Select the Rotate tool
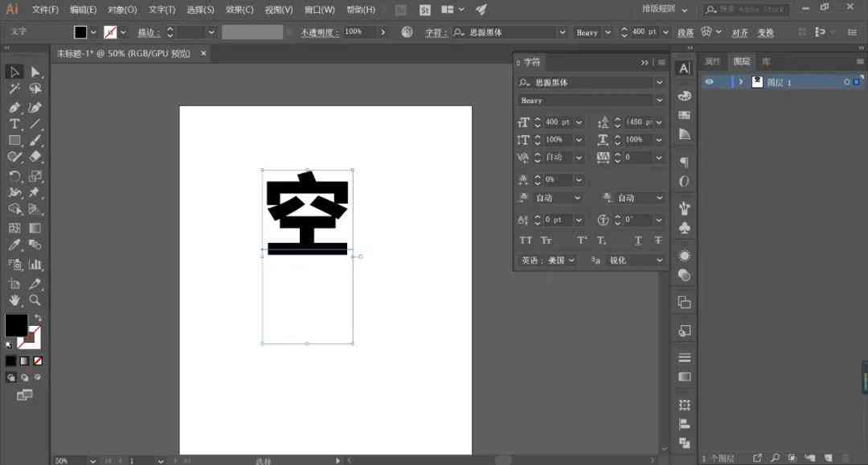This screenshot has width=868, height=465. (x=14, y=176)
